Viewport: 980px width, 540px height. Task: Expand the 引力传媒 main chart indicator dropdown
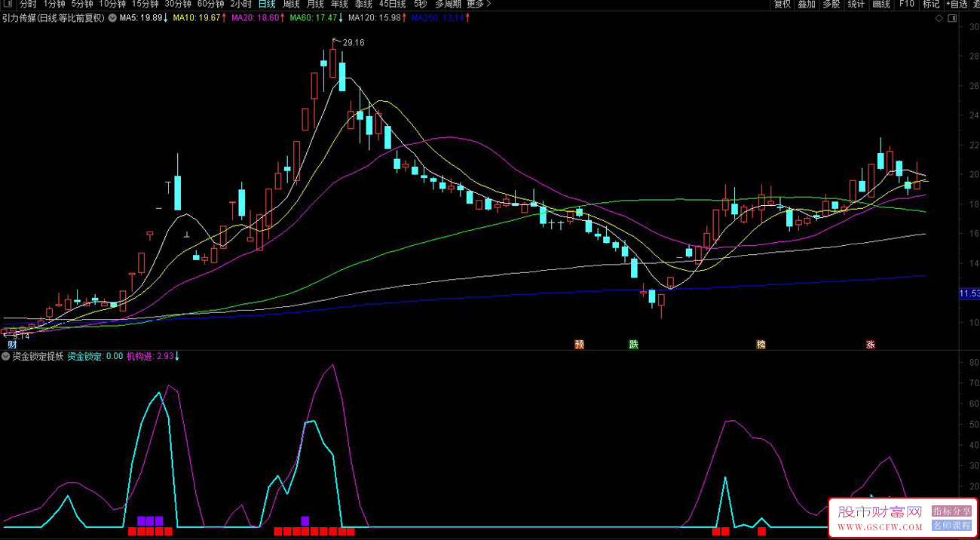tap(112, 18)
